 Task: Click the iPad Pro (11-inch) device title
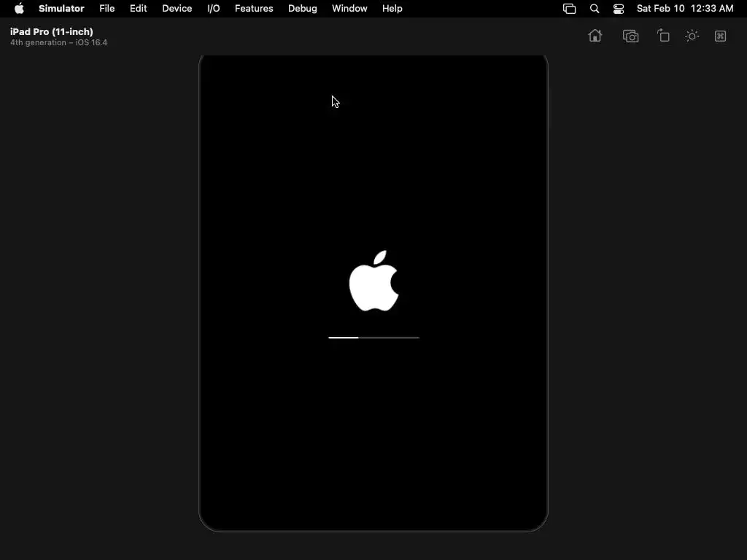pyautogui.click(x=52, y=31)
